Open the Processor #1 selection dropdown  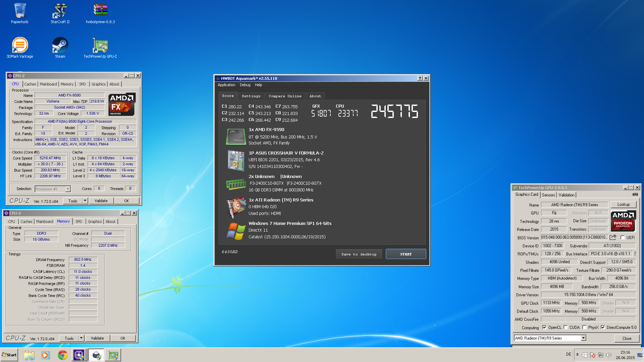[68, 189]
